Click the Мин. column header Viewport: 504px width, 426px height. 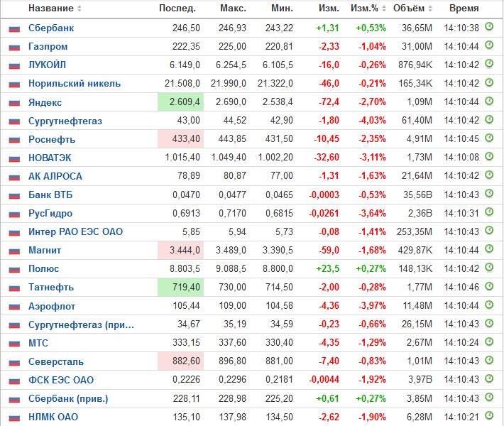click(x=283, y=9)
